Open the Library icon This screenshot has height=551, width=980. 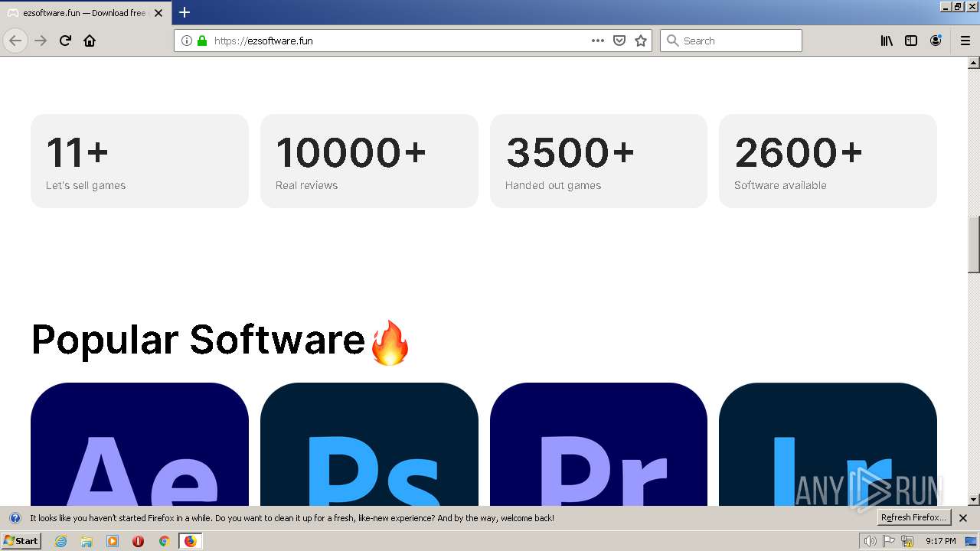pos(887,41)
